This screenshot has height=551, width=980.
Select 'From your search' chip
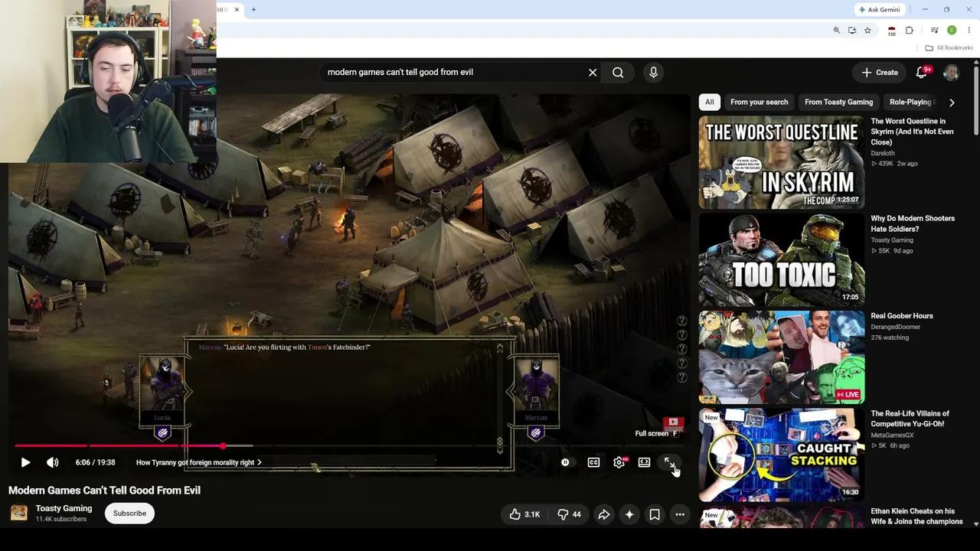coord(759,102)
